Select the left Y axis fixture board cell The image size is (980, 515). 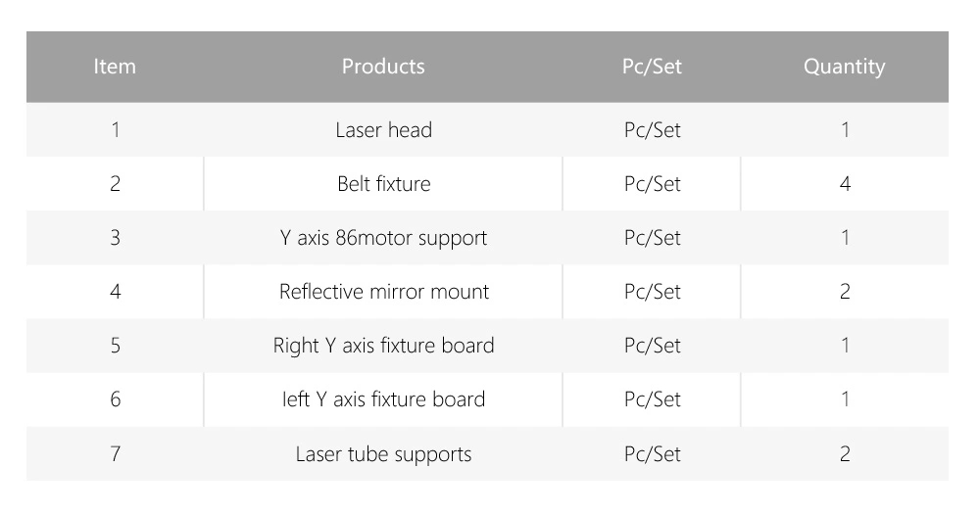click(x=383, y=398)
